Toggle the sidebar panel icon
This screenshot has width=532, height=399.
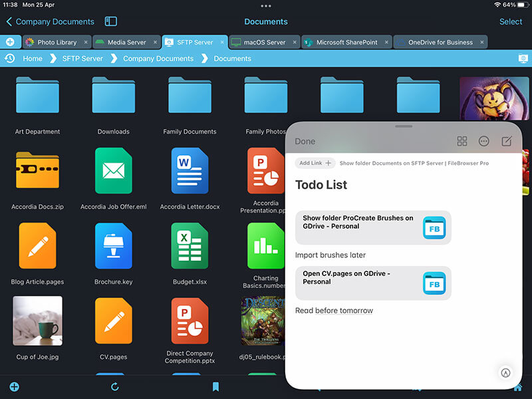111,22
